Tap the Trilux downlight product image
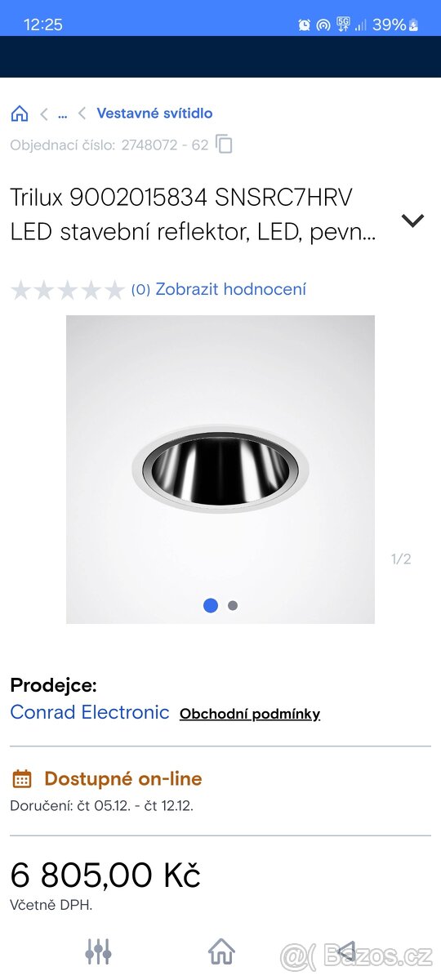 [220, 470]
